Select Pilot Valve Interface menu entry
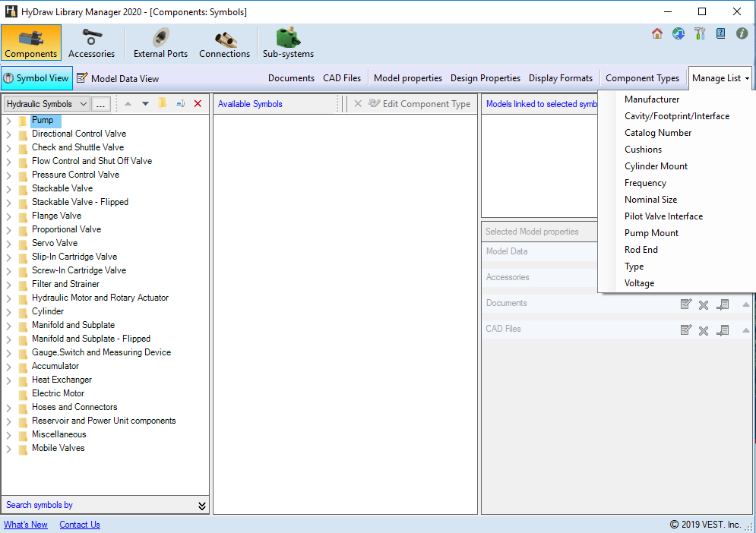This screenshot has width=756, height=533. (x=664, y=216)
